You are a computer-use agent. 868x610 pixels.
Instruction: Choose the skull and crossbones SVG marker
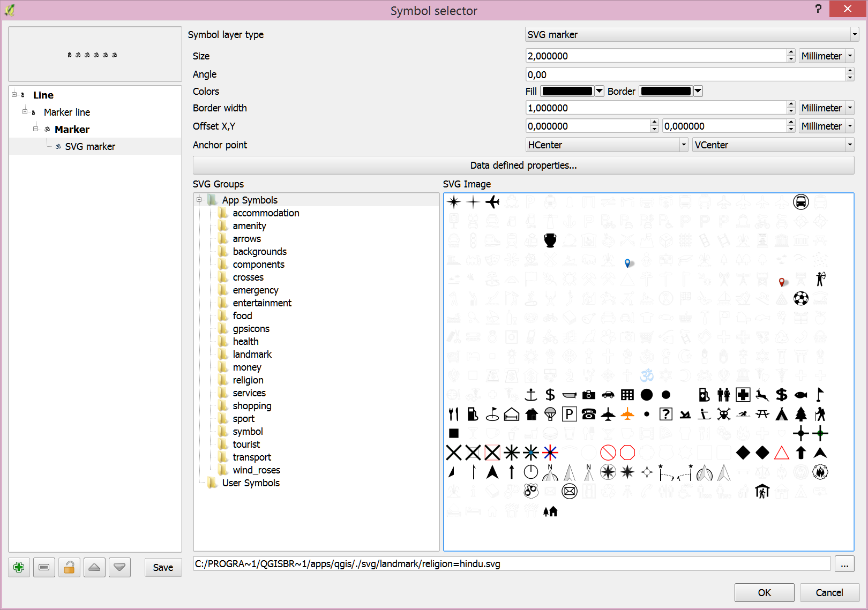coord(724,414)
